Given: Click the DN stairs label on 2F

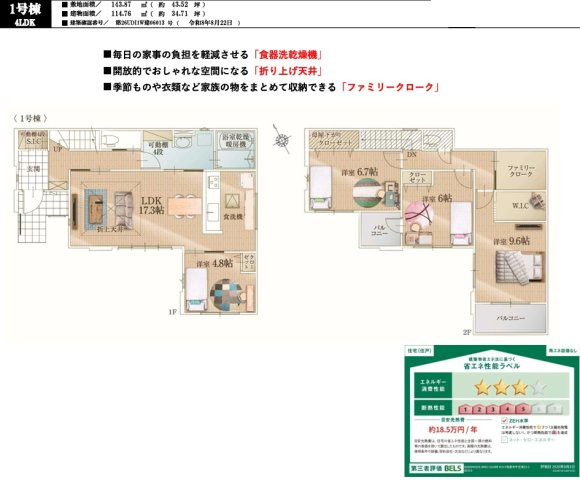Looking at the screenshot, I should tap(412, 155).
